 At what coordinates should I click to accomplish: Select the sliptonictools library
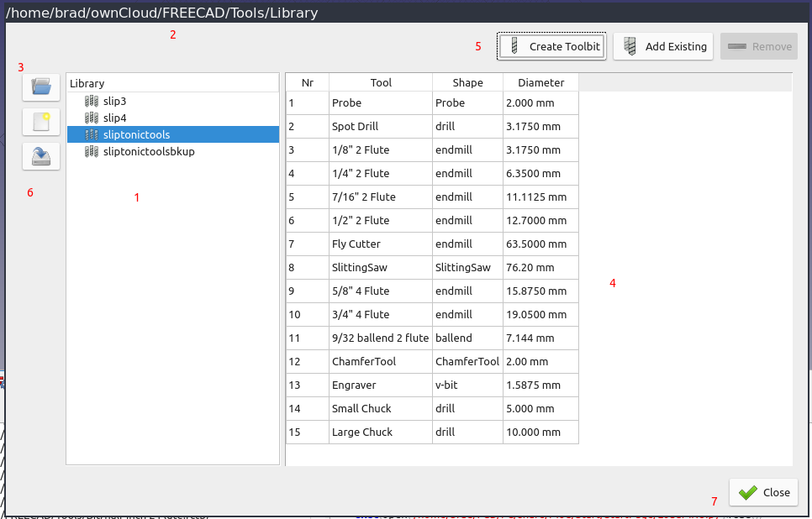click(x=173, y=134)
